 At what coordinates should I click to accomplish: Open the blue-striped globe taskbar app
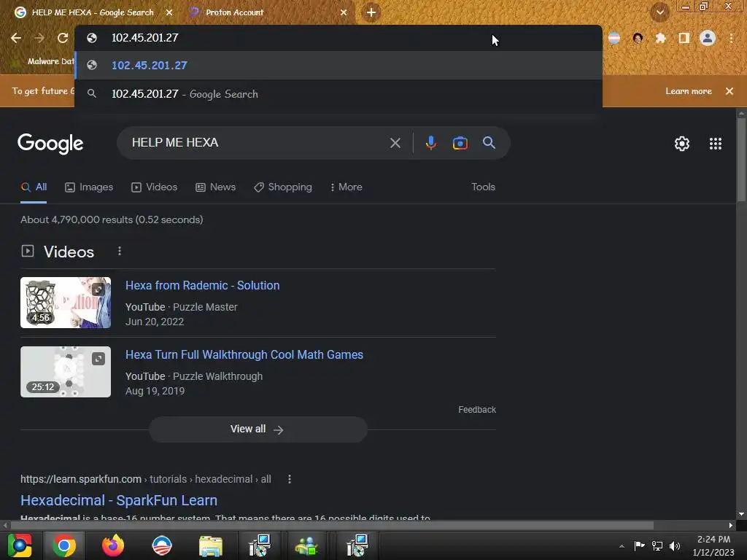click(x=162, y=545)
